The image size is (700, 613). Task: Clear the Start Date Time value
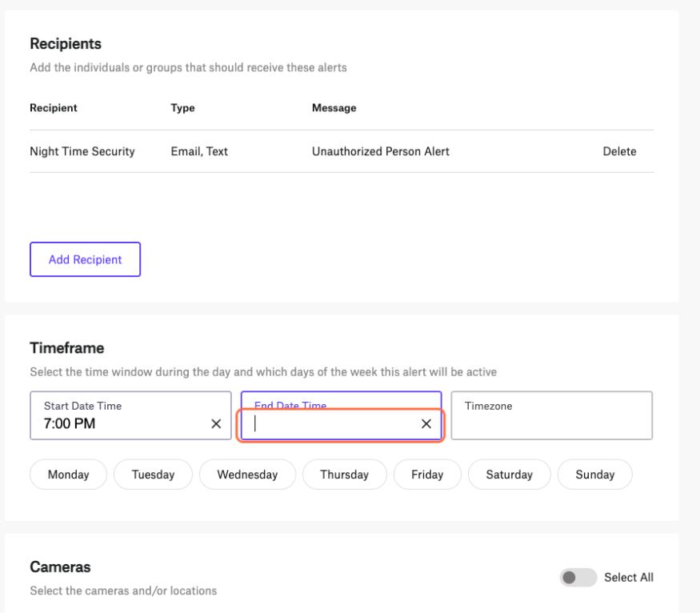pos(216,423)
